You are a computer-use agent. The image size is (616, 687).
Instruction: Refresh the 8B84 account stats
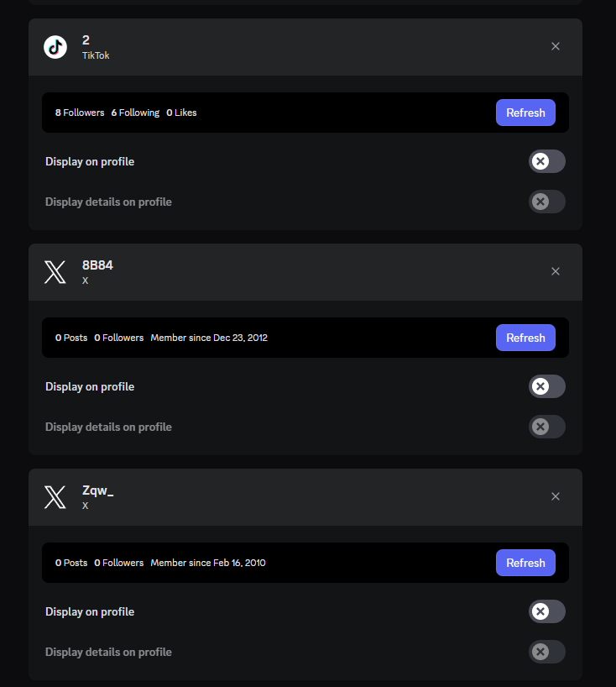525,338
